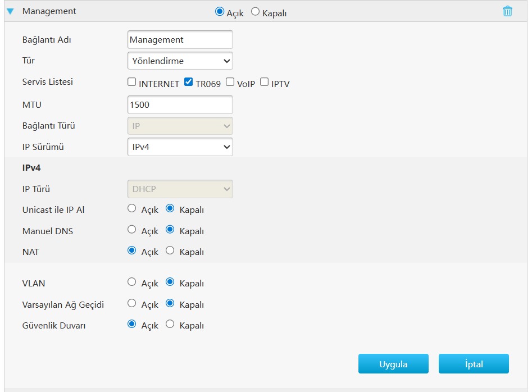532x392 pixels.
Task: Enable the INTERNET service checkbox
Action: [x=132, y=82]
